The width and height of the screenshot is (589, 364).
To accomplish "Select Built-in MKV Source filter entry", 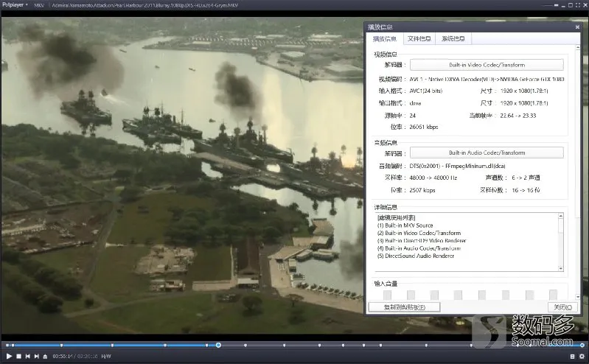I will 405,225.
